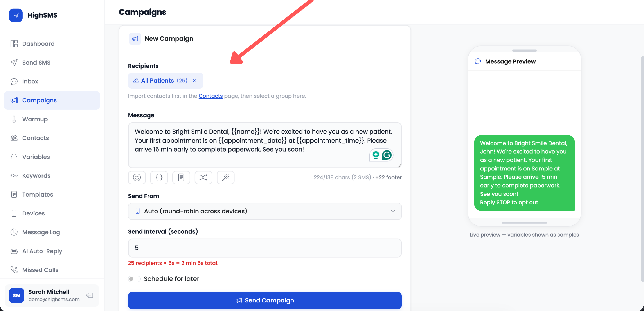Focus the Send Interval seconds field
The width and height of the screenshot is (644, 311).
264,248
